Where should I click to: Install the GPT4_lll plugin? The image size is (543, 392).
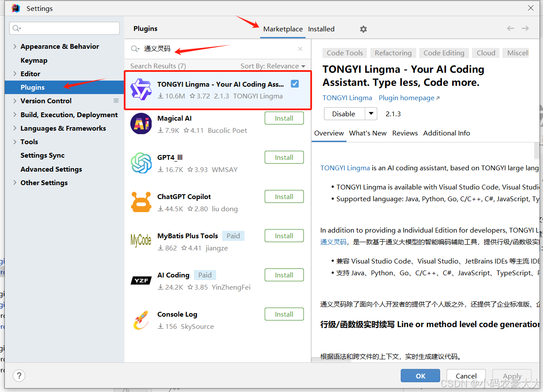[284, 157]
